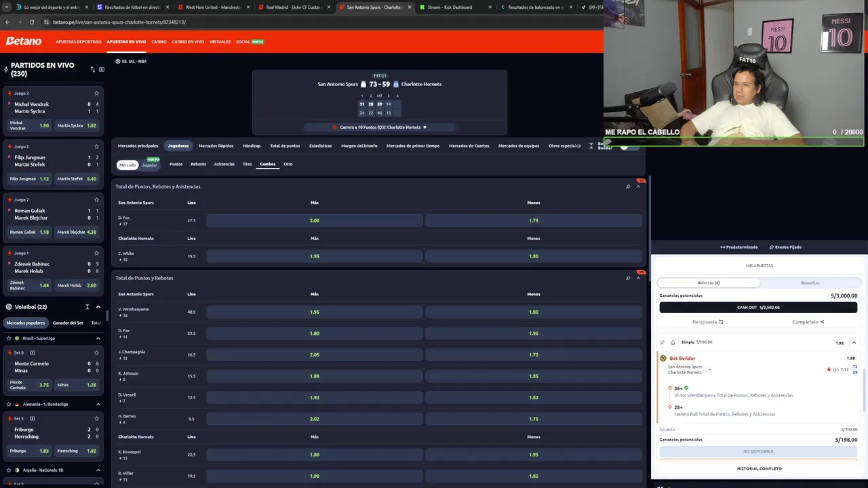Screen dimensions: 868x488
Task: Expand Carrera a 10 Puntos dropdown
Action: pyautogui.click(x=425, y=127)
